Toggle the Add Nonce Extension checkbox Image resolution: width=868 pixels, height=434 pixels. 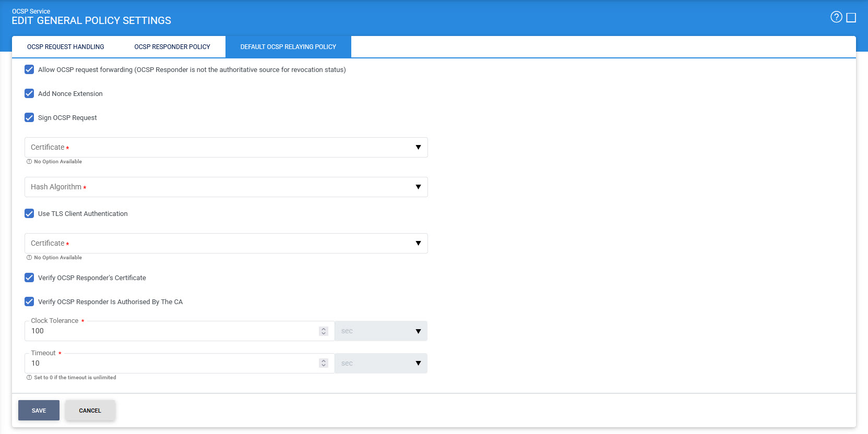pos(29,93)
